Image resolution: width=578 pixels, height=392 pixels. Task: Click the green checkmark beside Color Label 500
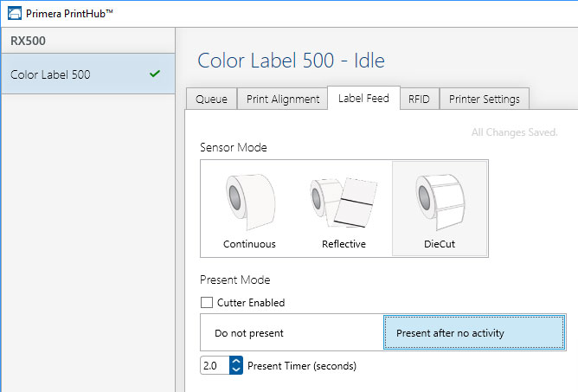(x=155, y=74)
